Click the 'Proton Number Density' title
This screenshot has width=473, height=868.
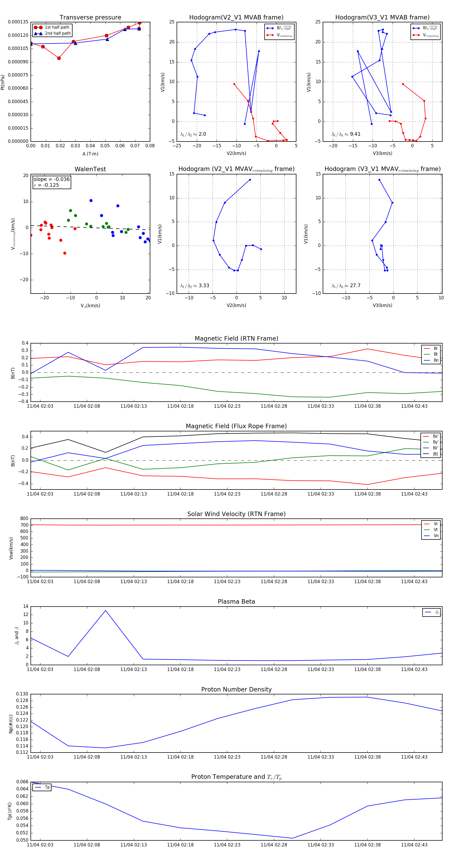[236, 689]
